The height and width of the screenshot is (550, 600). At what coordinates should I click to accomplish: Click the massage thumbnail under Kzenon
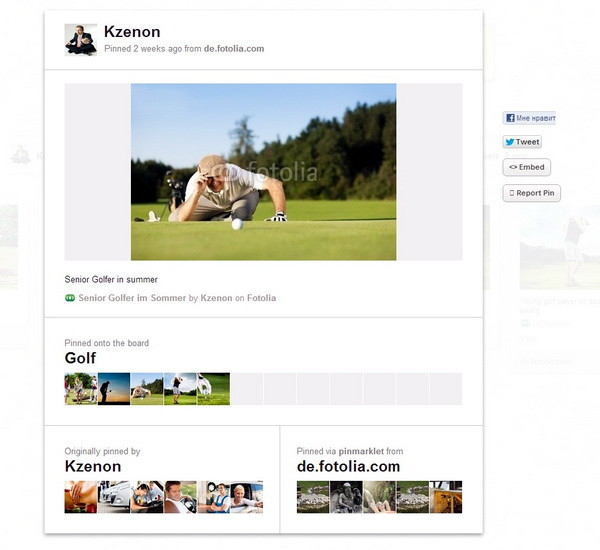(81, 497)
